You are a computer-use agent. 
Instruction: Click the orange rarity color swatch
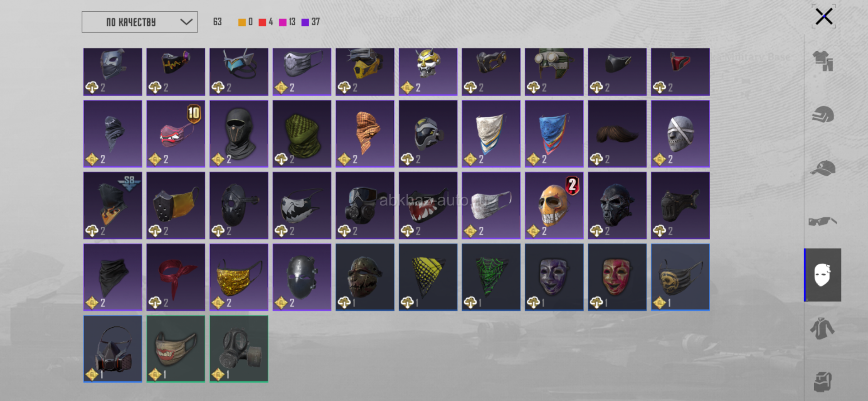click(242, 22)
